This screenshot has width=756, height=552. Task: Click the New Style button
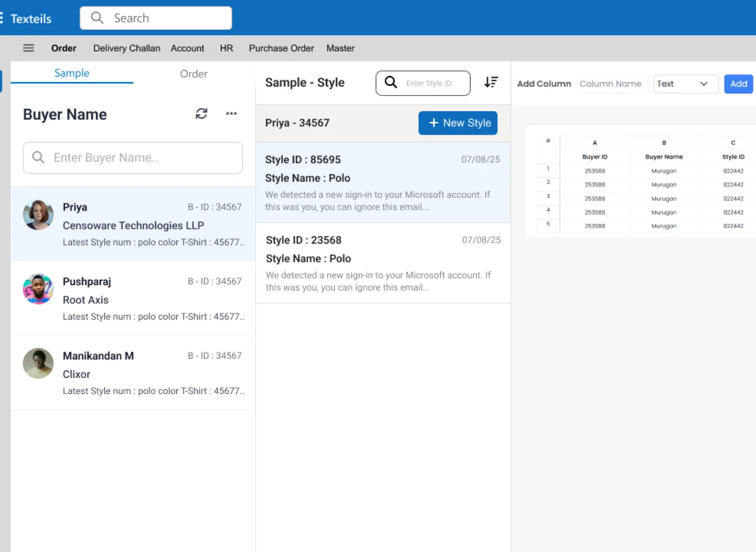458,123
